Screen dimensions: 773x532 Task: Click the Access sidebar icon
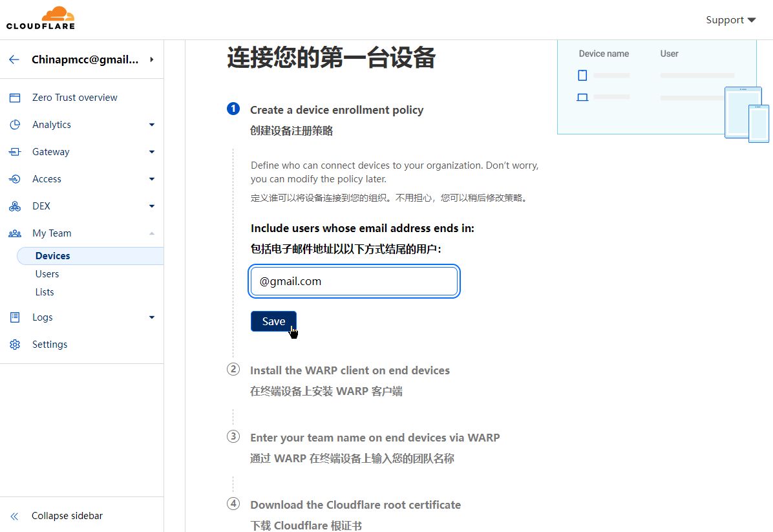pyautogui.click(x=15, y=179)
